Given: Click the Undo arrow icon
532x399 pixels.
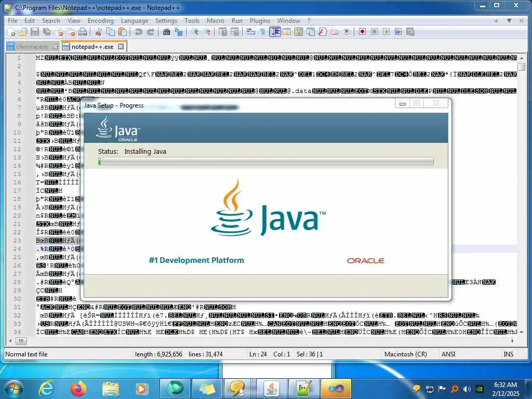Looking at the screenshot, I should tap(138, 32).
